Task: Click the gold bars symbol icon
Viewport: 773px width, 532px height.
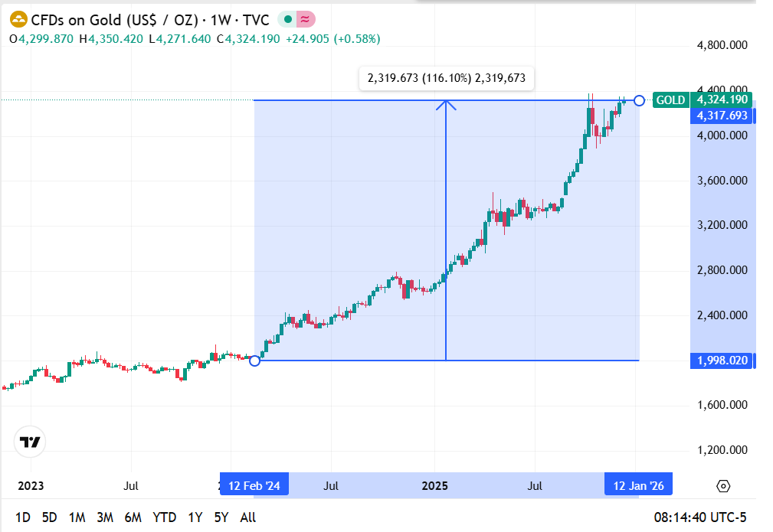Action: [x=19, y=19]
